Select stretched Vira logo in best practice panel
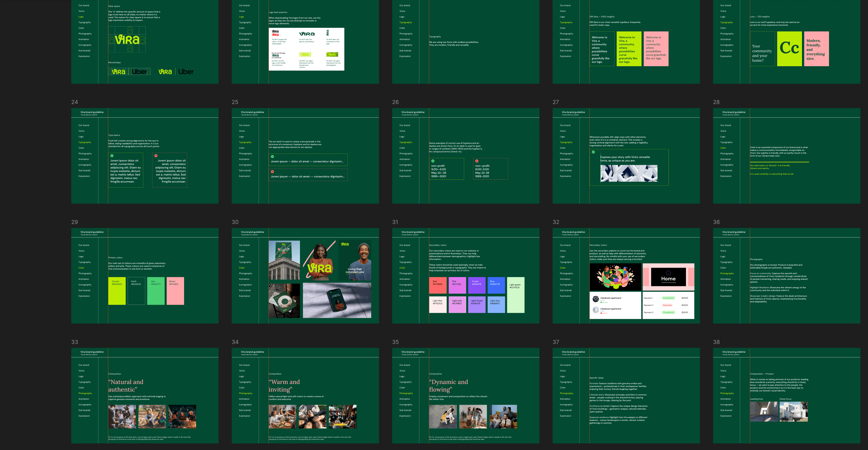 pos(307,34)
